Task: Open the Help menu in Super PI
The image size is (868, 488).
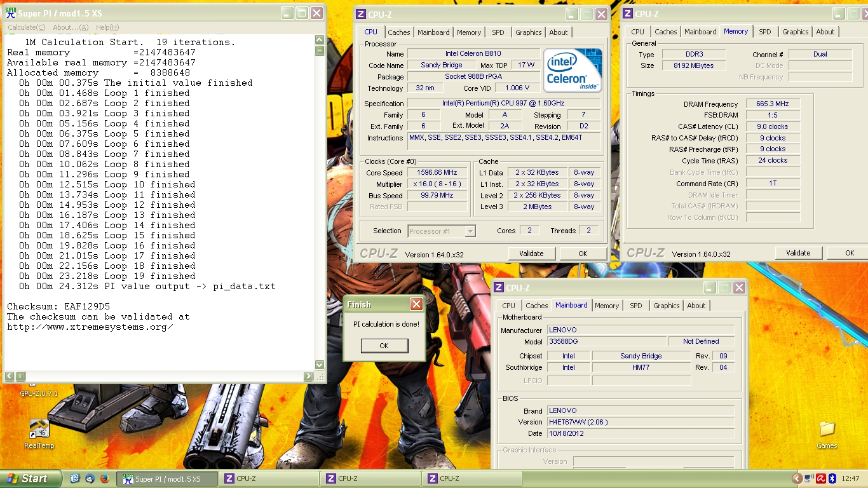Action: tap(107, 27)
